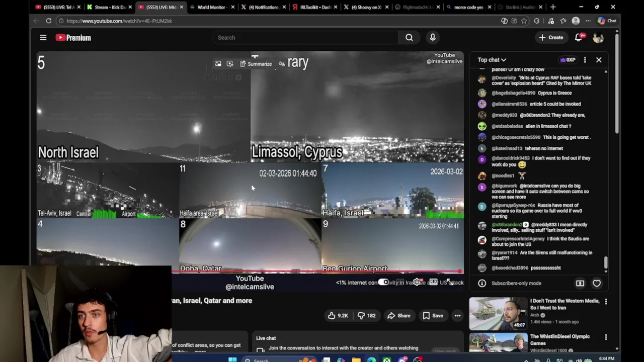
Task: Open the browser Chat copilot button
Action: point(606,21)
